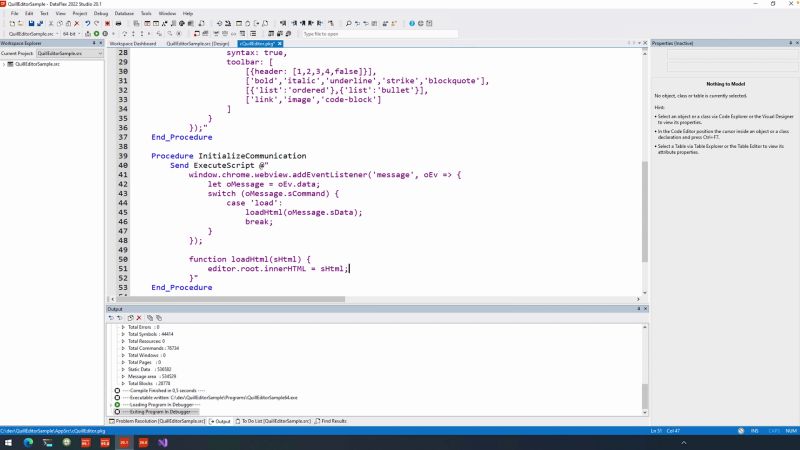
Task: Expand the QuillEditorSample.src tree node
Action: click(x=4, y=64)
